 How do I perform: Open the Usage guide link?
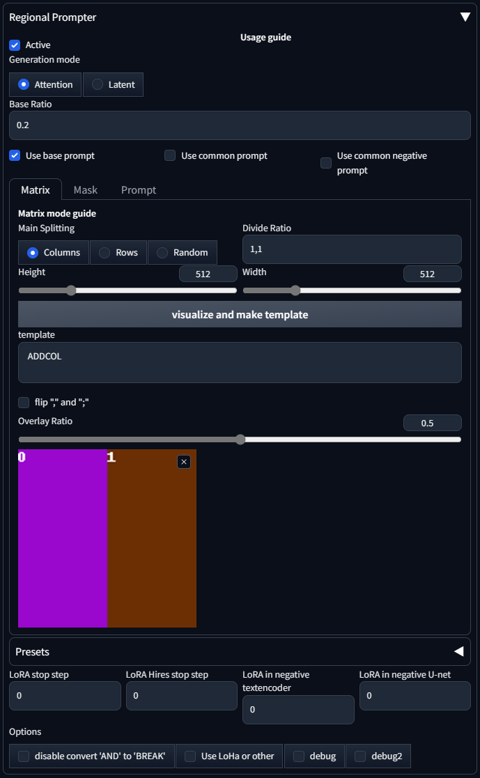(266, 38)
